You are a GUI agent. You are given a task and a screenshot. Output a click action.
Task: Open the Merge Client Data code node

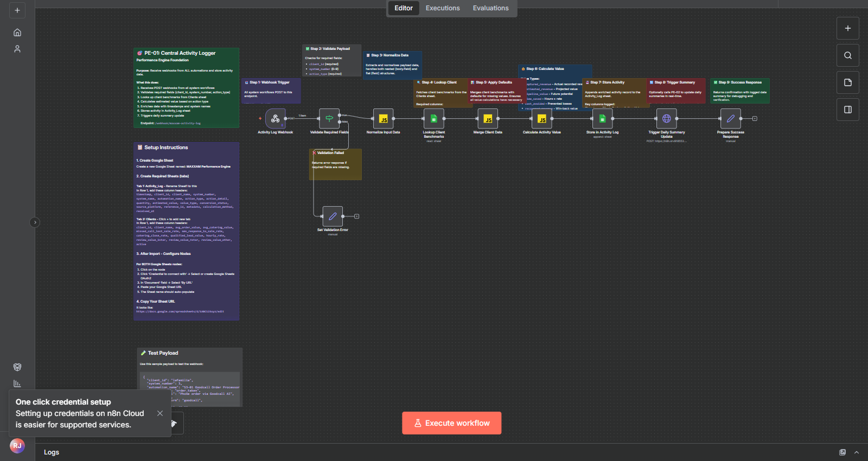488,118
